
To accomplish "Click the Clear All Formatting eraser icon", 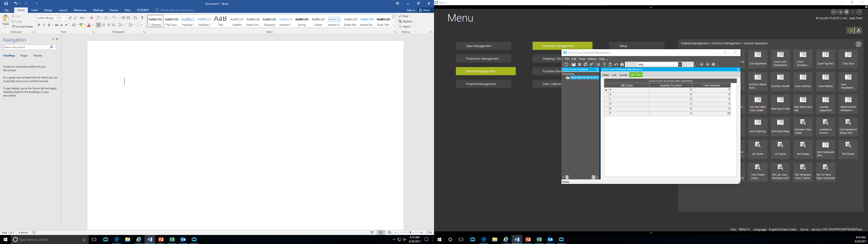I will pos(91,18).
